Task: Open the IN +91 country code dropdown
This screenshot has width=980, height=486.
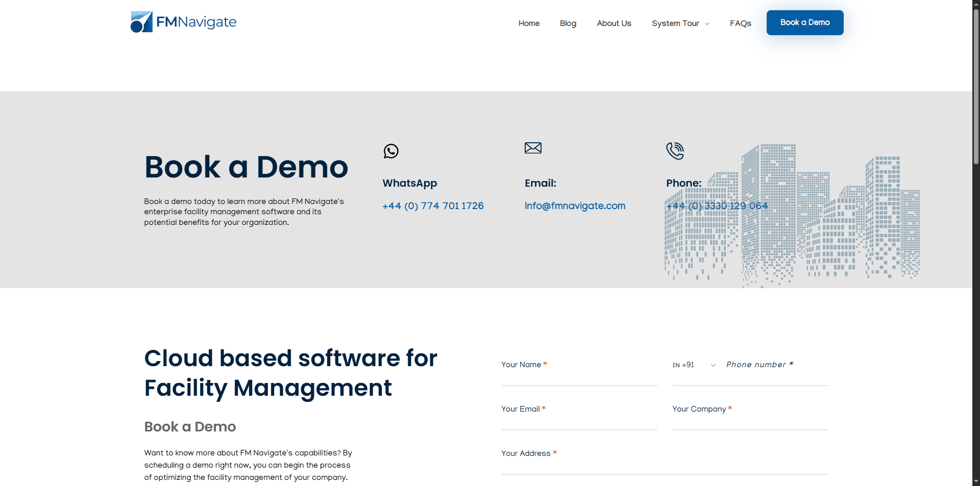Action: pos(694,365)
